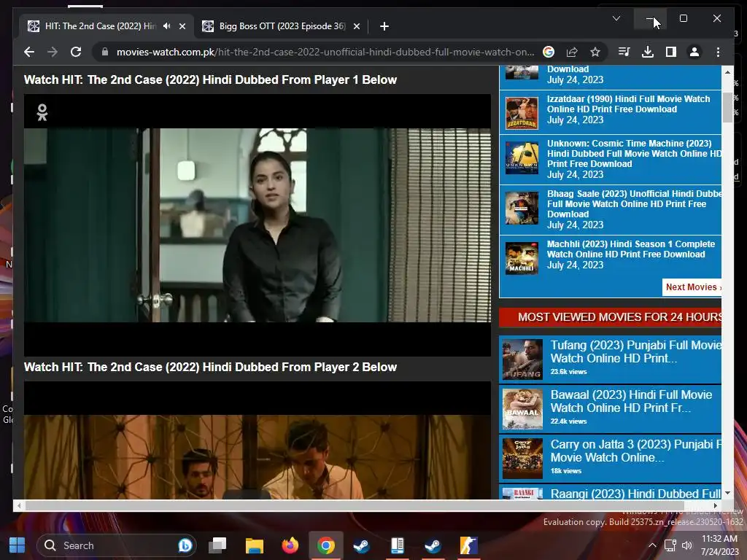Image resolution: width=747 pixels, height=560 pixels.
Task: Open the notebook app icon between the Steam icons
Action: (x=398, y=545)
